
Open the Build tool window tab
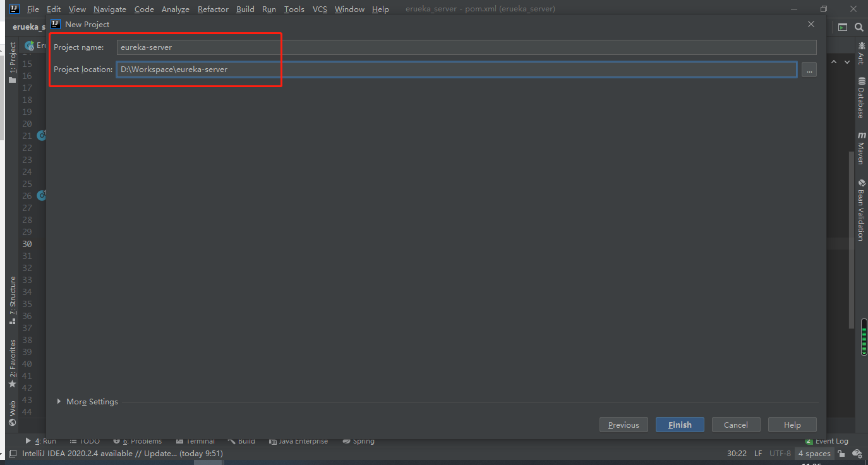(241, 441)
